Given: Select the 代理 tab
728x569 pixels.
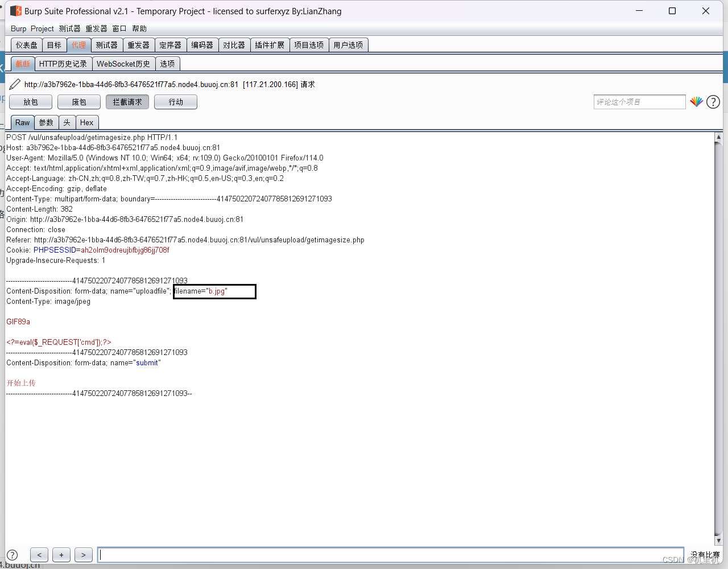Looking at the screenshot, I should tap(78, 45).
